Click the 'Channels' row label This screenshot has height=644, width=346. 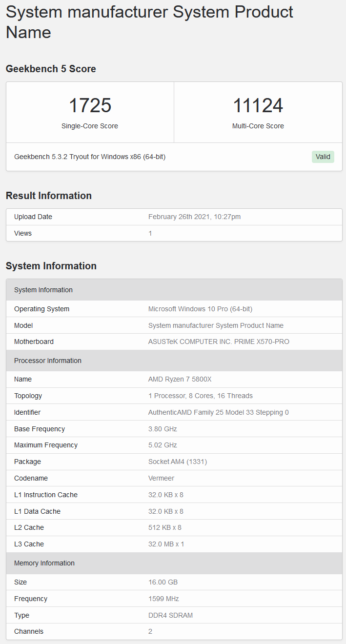[29, 631]
